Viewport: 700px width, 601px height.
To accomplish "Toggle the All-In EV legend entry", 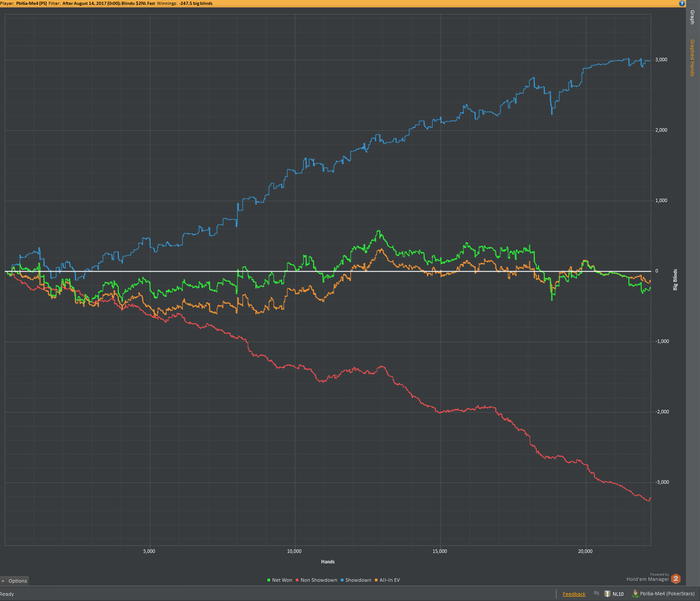I will click(389, 580).
